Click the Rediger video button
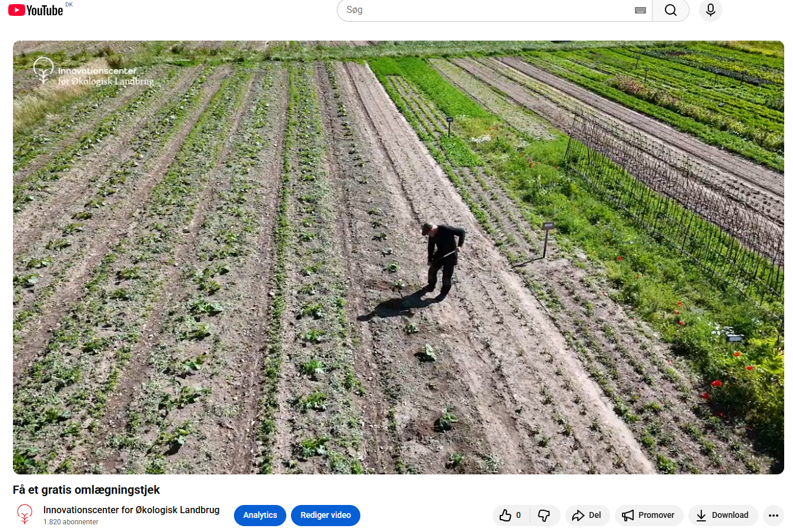 [x=325, y=516]
